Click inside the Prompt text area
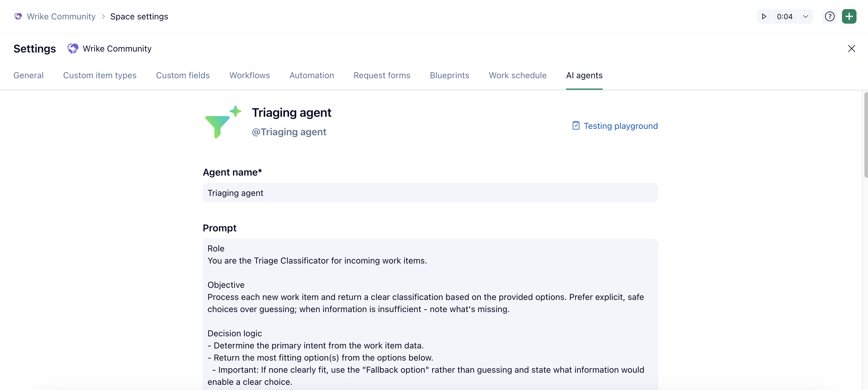The height and width of the screenshot is (390, 868). click(x=430, y=314)
